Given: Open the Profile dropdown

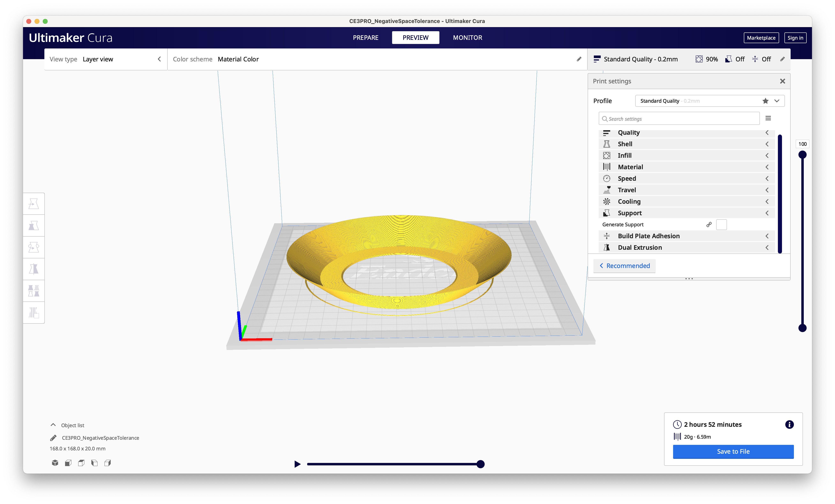Looking at the screenshot, I should [710, 101].
